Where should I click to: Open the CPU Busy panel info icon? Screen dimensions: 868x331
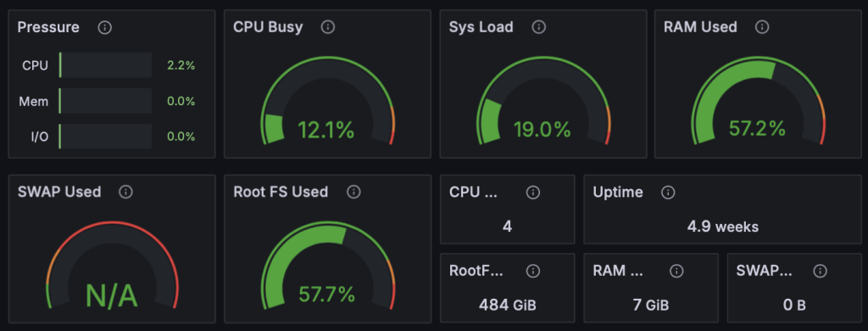pos(328,27)
